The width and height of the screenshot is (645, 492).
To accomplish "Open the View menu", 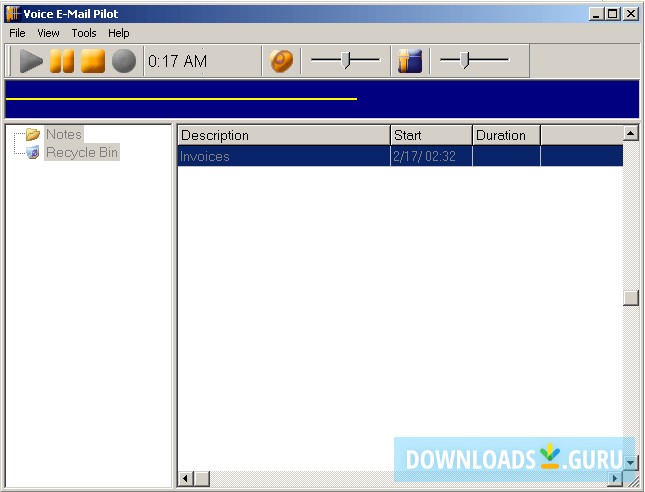I will point(48,33).
